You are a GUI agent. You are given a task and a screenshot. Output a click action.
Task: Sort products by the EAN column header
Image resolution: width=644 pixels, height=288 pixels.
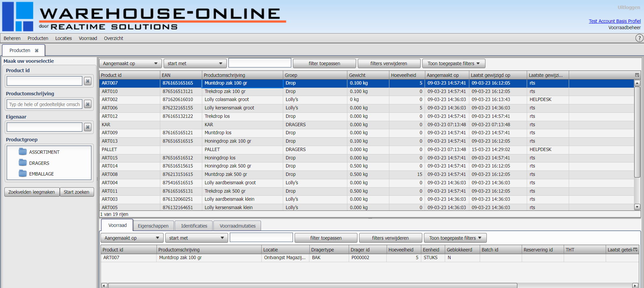click(181, 75)
